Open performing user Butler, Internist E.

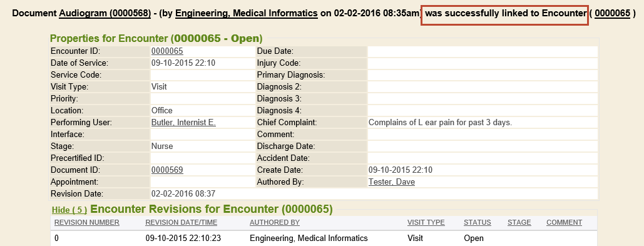click(x=183, y=123)
